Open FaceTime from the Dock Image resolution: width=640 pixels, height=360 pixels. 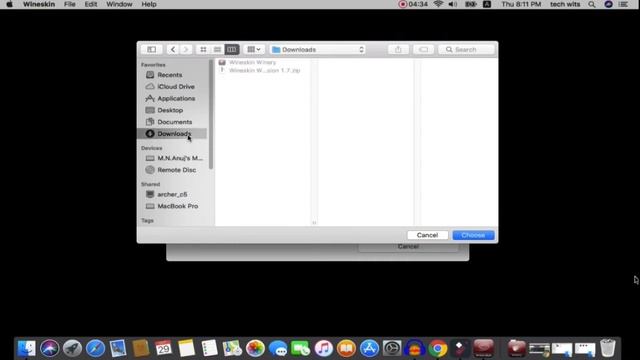pyautogui.click(x=301, y=349)
